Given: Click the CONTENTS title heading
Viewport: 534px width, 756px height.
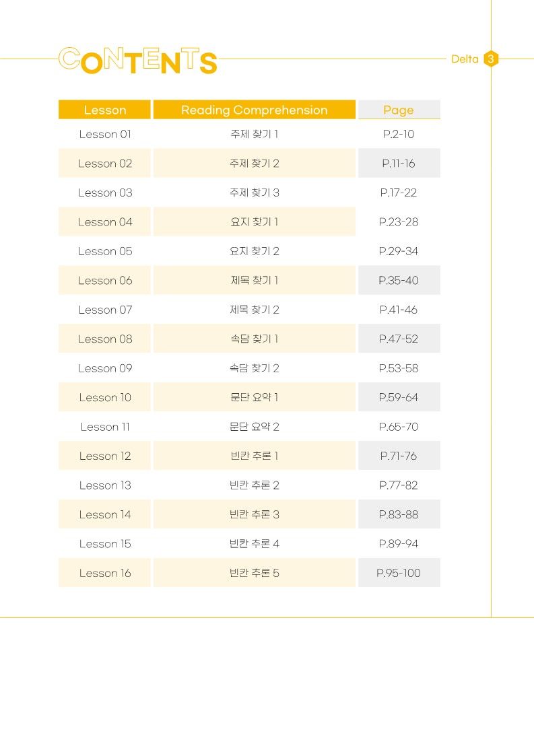Looking at the screenshot, I should (x=138, y=61).
